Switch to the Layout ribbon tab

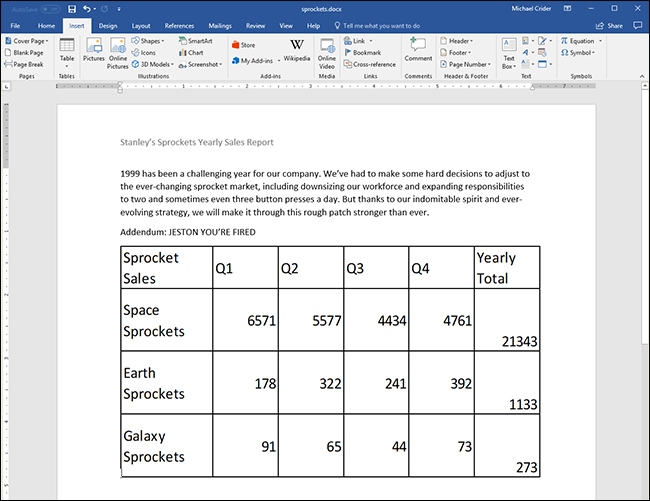click(x=141, y=25)
